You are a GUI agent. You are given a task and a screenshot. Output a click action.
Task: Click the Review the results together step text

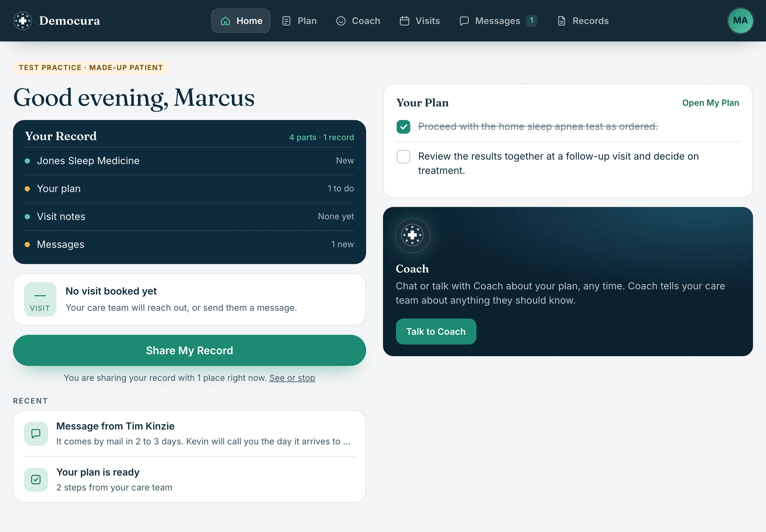coord(558,163)
